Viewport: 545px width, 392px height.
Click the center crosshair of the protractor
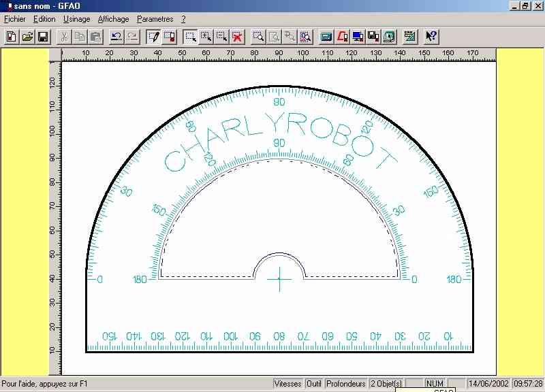[279, 279]
